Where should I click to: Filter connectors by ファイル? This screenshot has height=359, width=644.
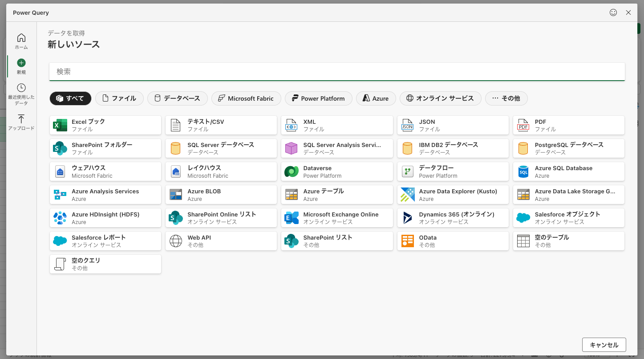(x=119, y=98)
